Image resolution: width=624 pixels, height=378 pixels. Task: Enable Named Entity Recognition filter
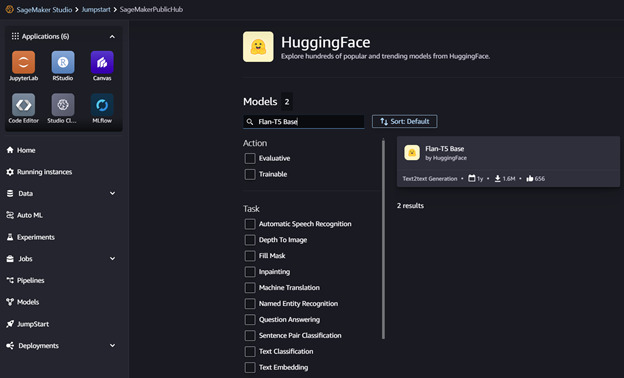pos(250,304)
